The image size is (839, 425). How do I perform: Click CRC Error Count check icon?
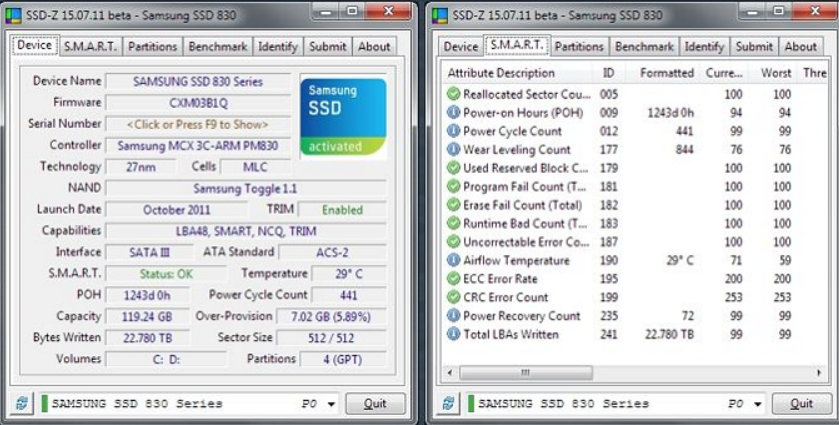pyautogui.click(x=453, y=297)
